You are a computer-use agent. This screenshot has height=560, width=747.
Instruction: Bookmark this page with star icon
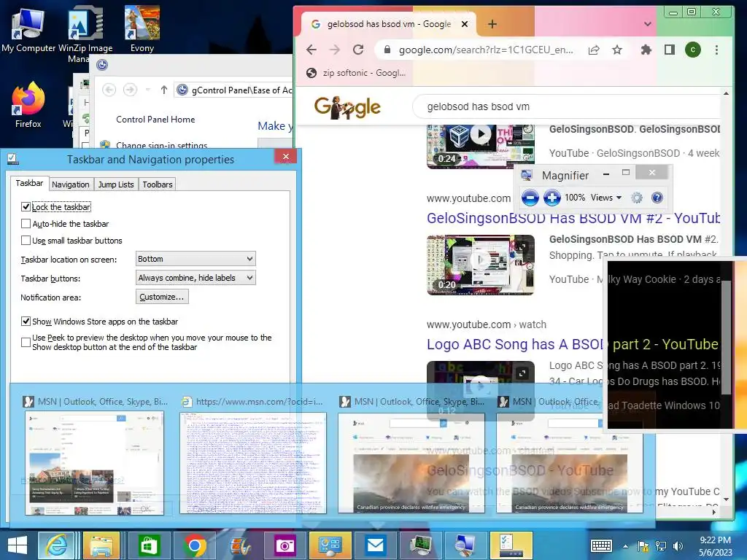617,50
